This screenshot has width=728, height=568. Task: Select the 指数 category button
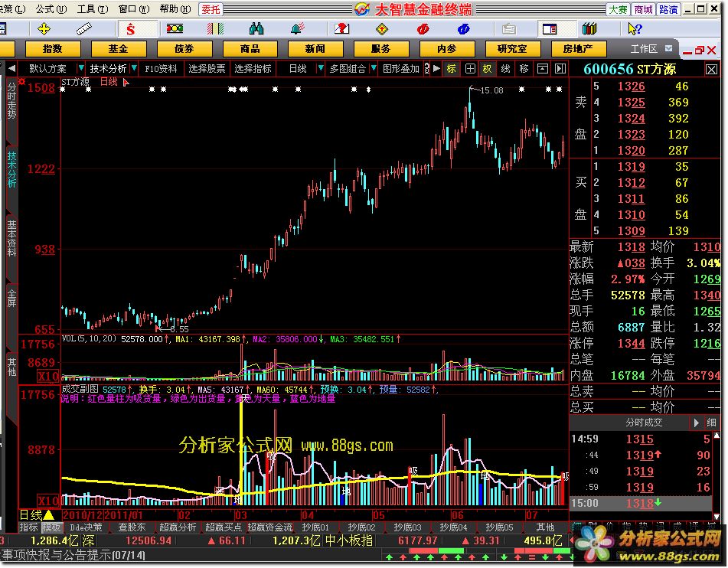point(53,49)
